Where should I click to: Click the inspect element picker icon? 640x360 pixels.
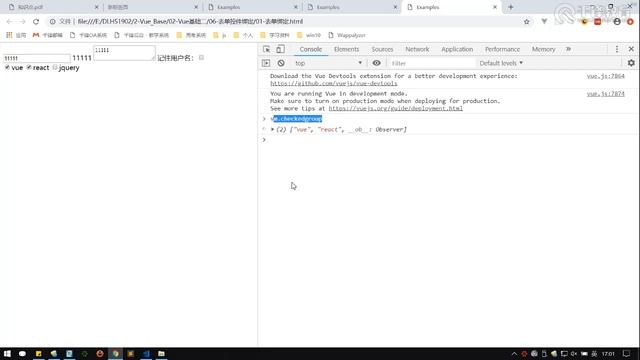pyautogui.click(x=267, y=49)
